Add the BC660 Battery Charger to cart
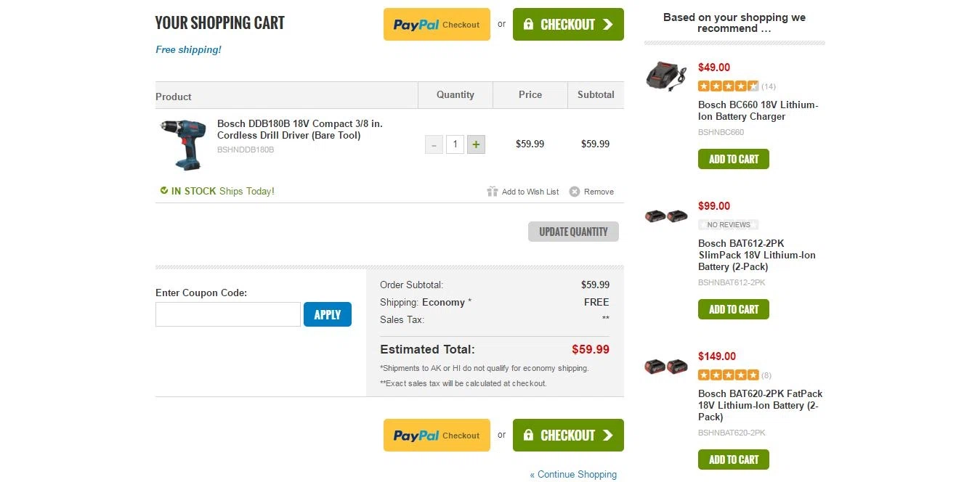 pos(734,159)
